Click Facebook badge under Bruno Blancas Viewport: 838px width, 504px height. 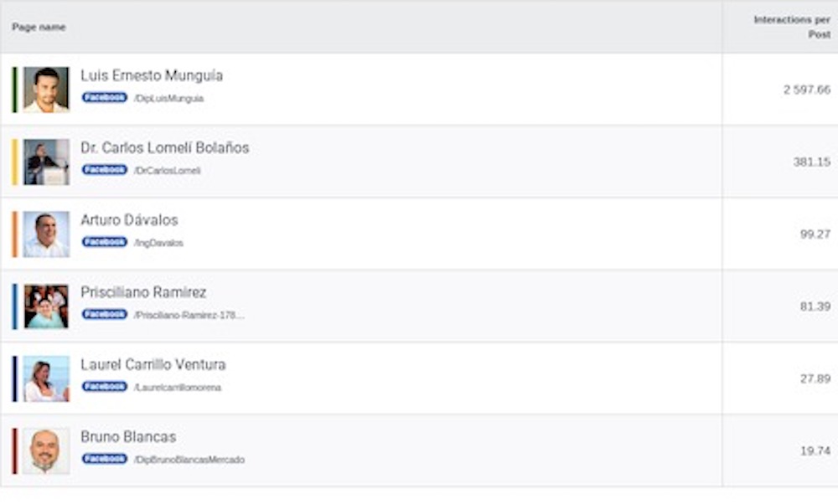click(104, 459)
